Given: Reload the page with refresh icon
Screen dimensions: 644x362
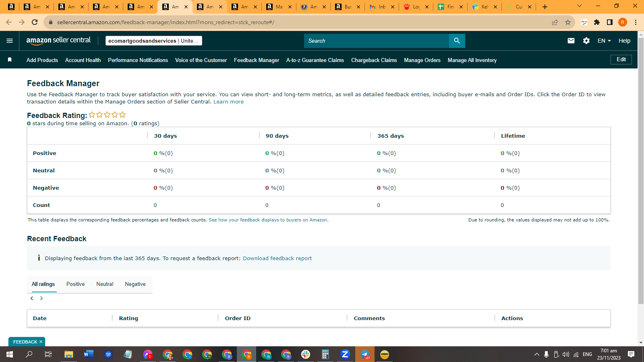Looking at the screenshot, I should tap(35, 22).
